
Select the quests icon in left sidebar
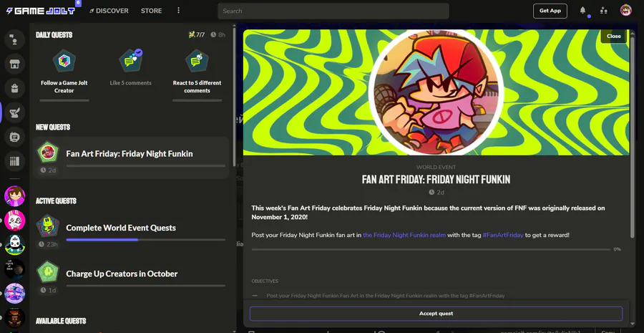click(14, 112)
